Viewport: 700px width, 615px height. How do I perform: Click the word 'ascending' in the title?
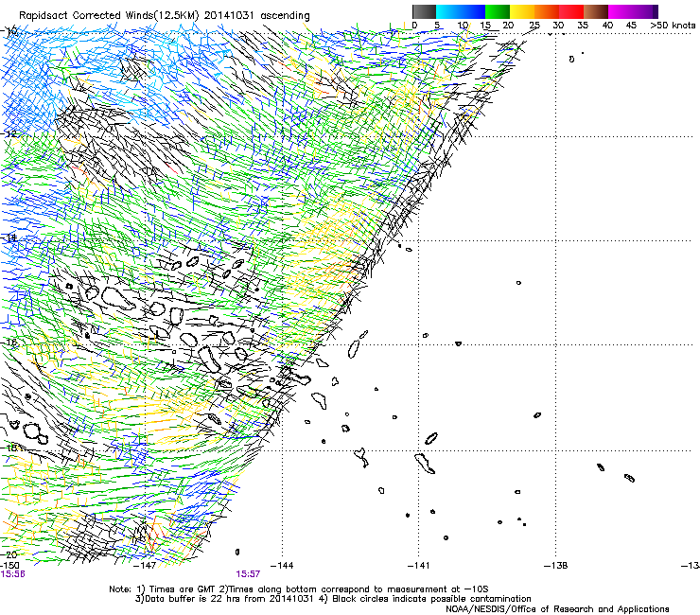coord(285,16)
